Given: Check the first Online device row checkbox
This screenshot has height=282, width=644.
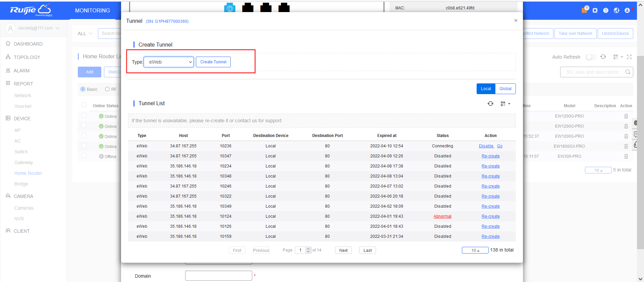Looking at the screenshot, I should pos(84,116).
